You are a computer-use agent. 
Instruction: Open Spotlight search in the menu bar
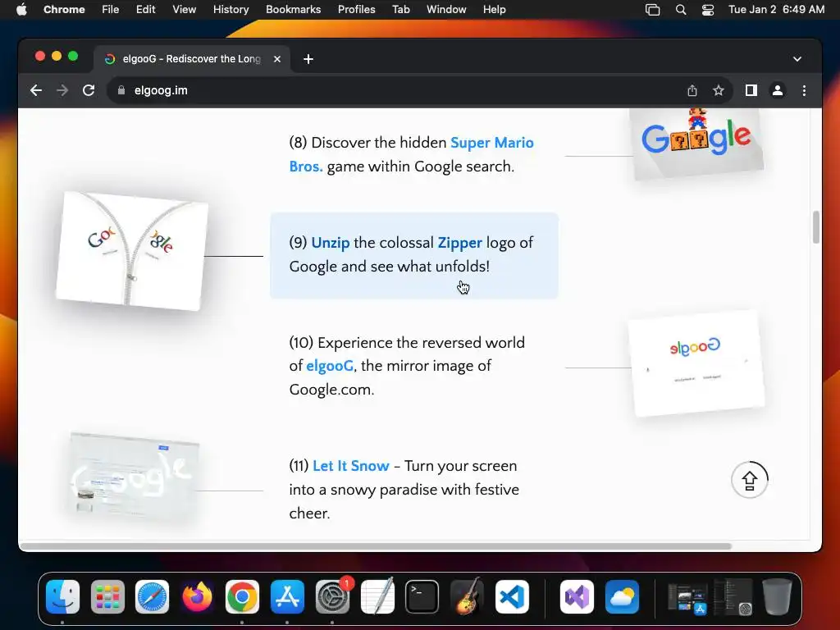click(x=681, y=10)
